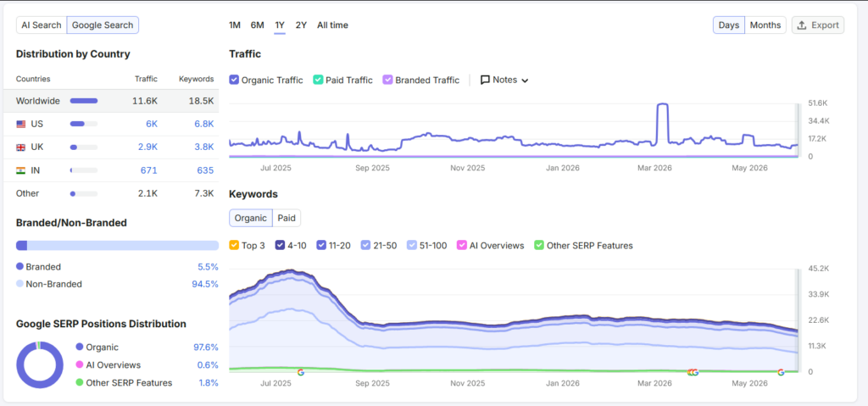Select the Paid keywords tab
This screenshot has height=406, width=868.
287,218
